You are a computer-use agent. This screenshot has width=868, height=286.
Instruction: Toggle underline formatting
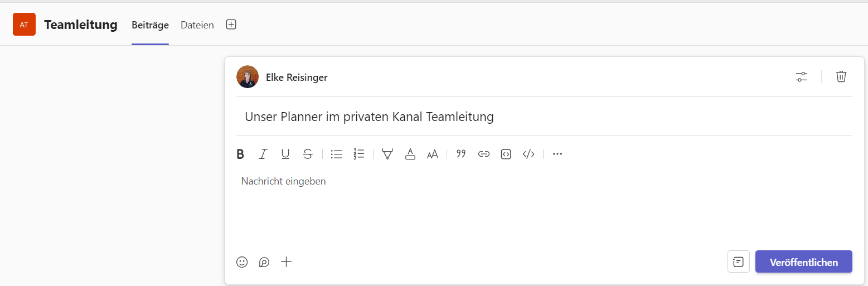[x=285, y=154]
